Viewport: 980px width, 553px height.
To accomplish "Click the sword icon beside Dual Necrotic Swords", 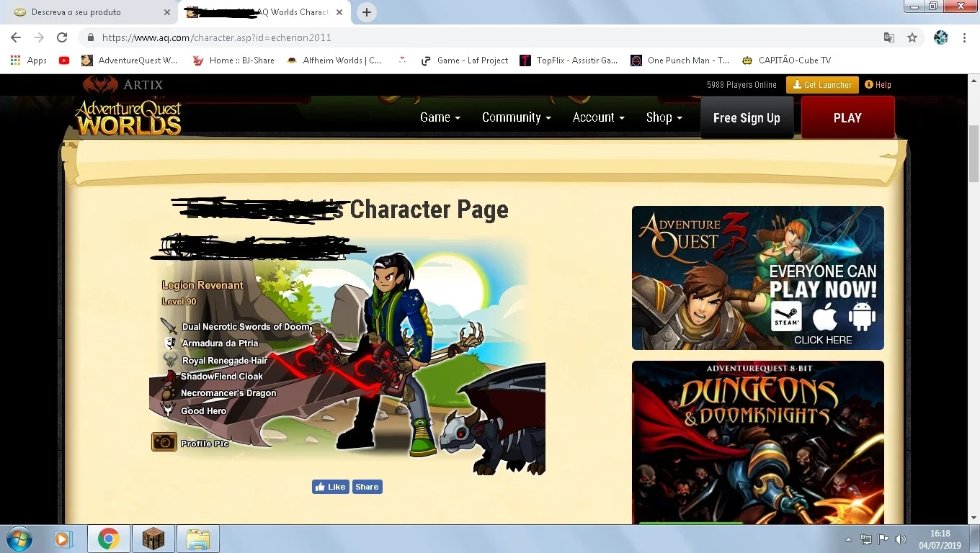I will coord(169,325).
